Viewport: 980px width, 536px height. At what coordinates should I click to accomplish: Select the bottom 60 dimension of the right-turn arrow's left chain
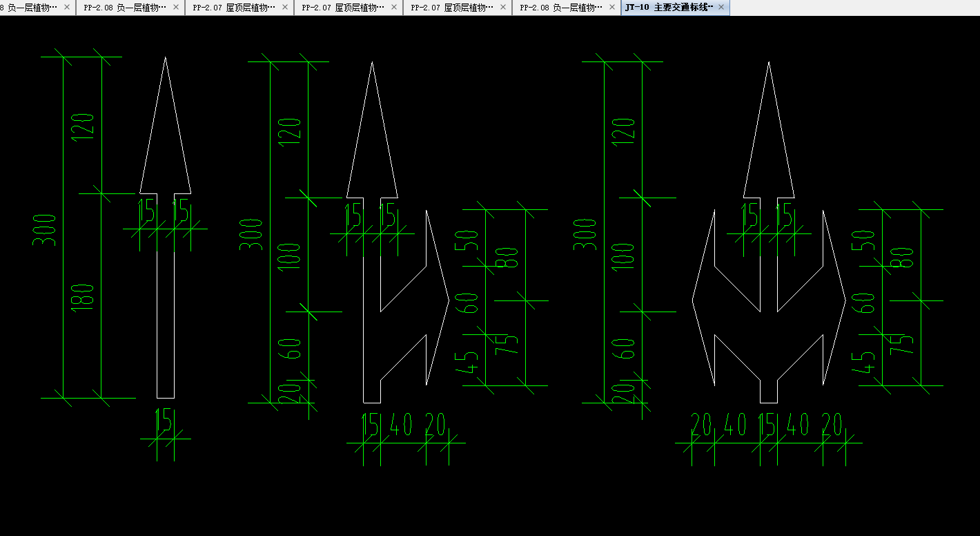tap(290, 349)
